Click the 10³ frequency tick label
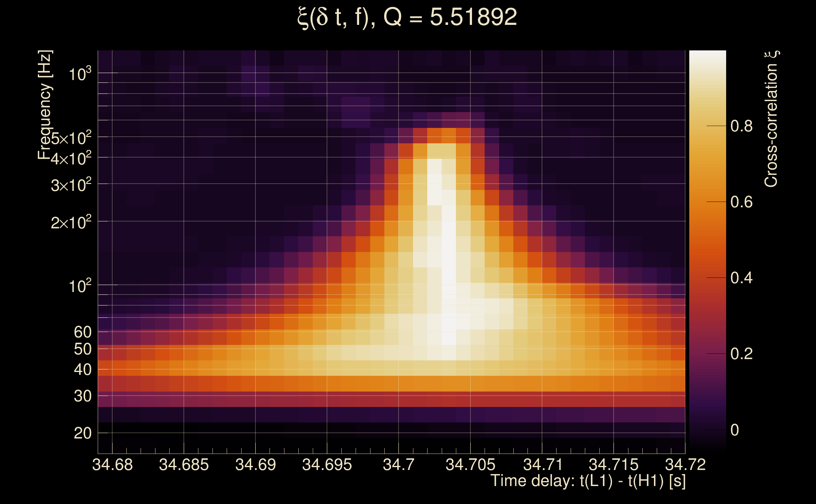This screenshot has width=816, height=504. (x=80, y=74)
